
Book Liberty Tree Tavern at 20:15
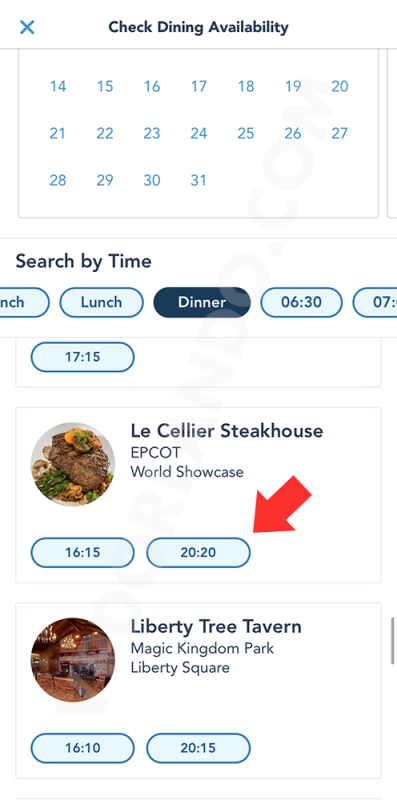[x=198, y=748]
